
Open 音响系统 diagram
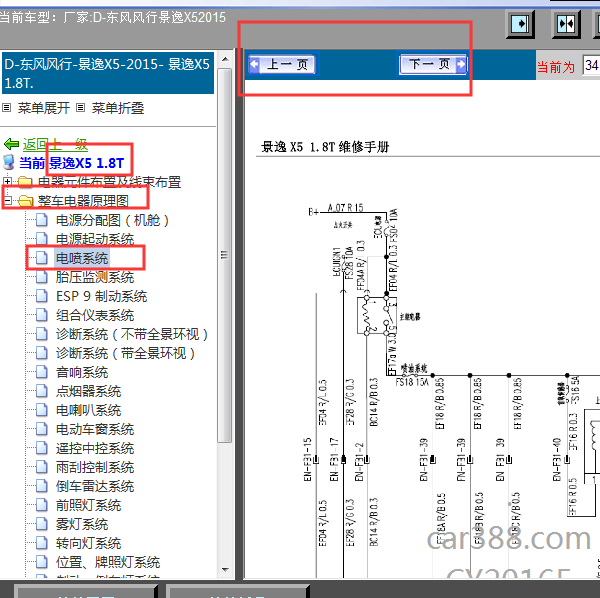(x=82, y=372)
